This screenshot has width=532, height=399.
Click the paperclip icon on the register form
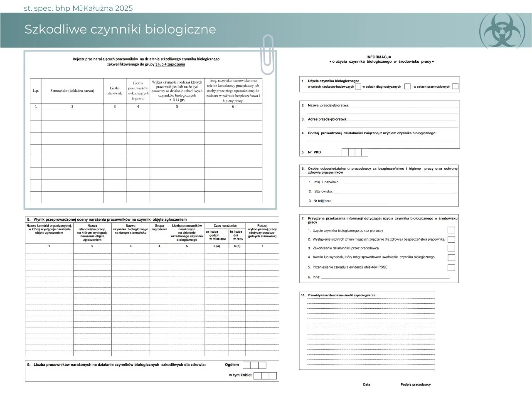click(268, 54)
